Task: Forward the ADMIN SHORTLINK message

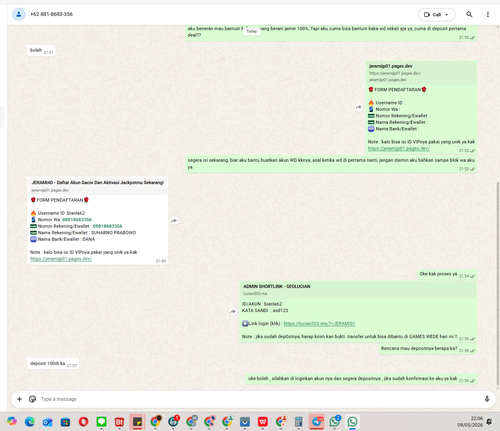Action: [233, 312]
